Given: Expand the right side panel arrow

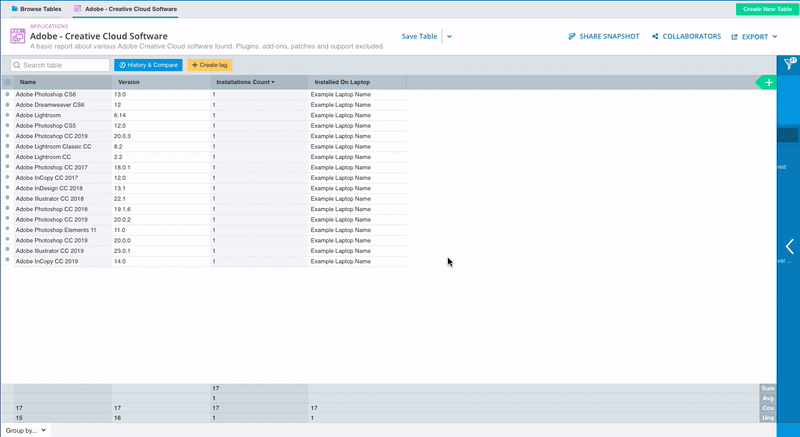Looking at the screenshot, I should [x=789, y=246].
